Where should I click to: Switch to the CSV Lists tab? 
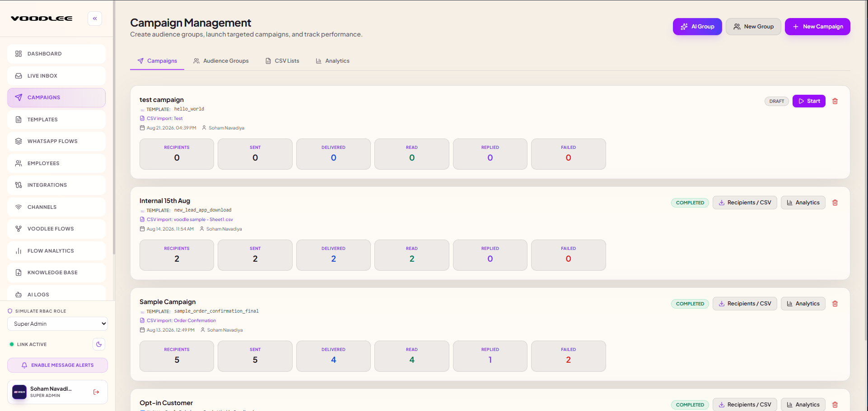pos(282,61)
